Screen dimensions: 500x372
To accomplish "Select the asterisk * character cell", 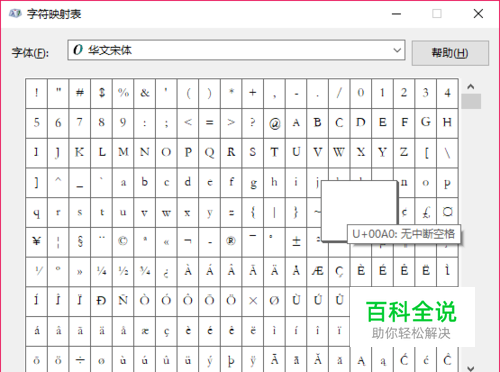I will click(231, 93).
